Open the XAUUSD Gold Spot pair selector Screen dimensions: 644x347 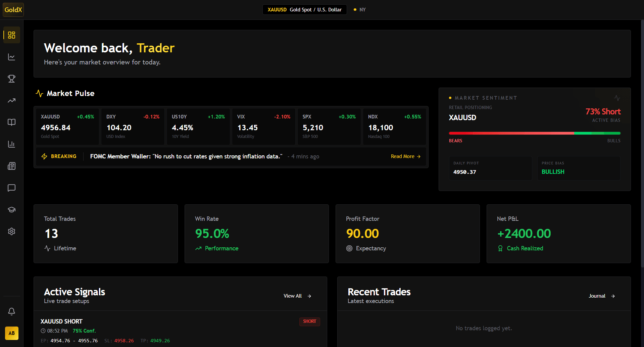click(304, 9)
